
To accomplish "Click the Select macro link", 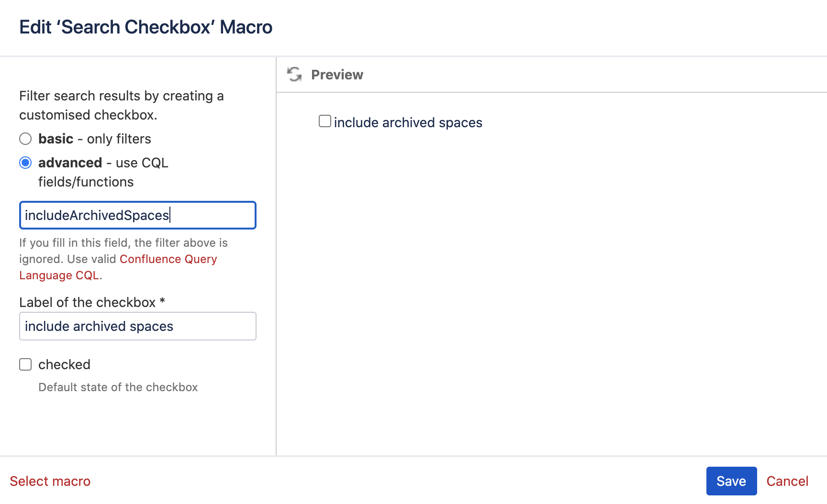I will click(50, 481).
